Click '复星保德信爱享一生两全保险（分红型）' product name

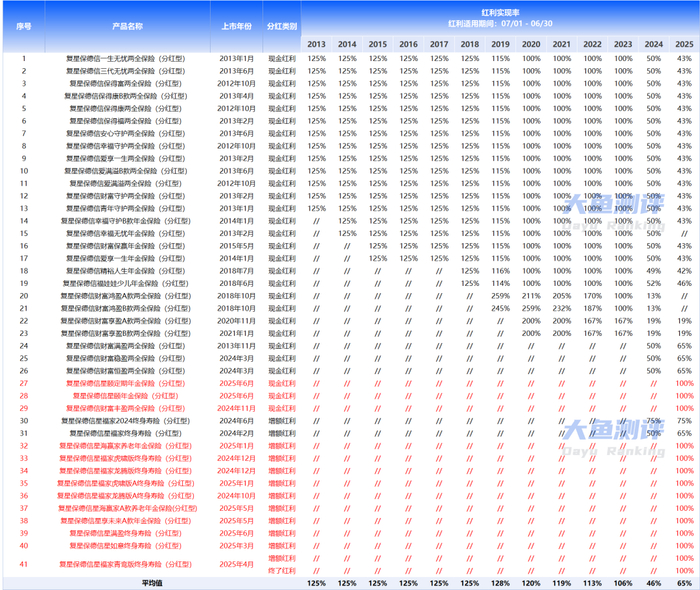pos(125,158)
